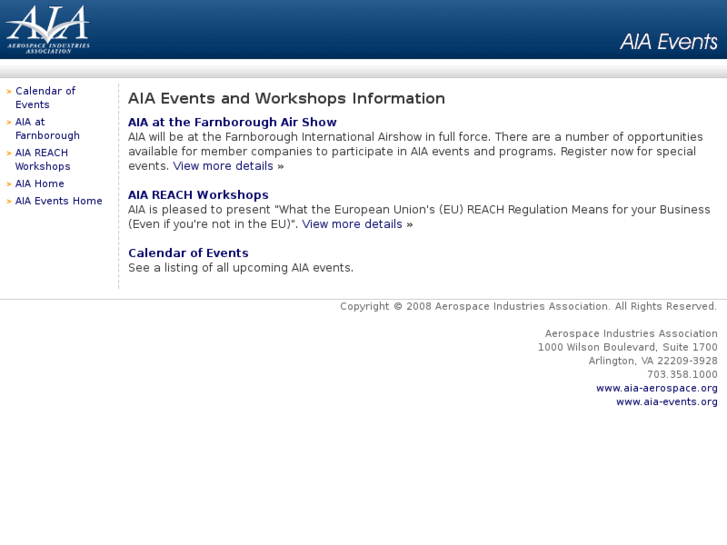Open Calendar of Events in sidebar
Image resolution: width=727 pixels, height=545 pixels.
click(45, 97)
